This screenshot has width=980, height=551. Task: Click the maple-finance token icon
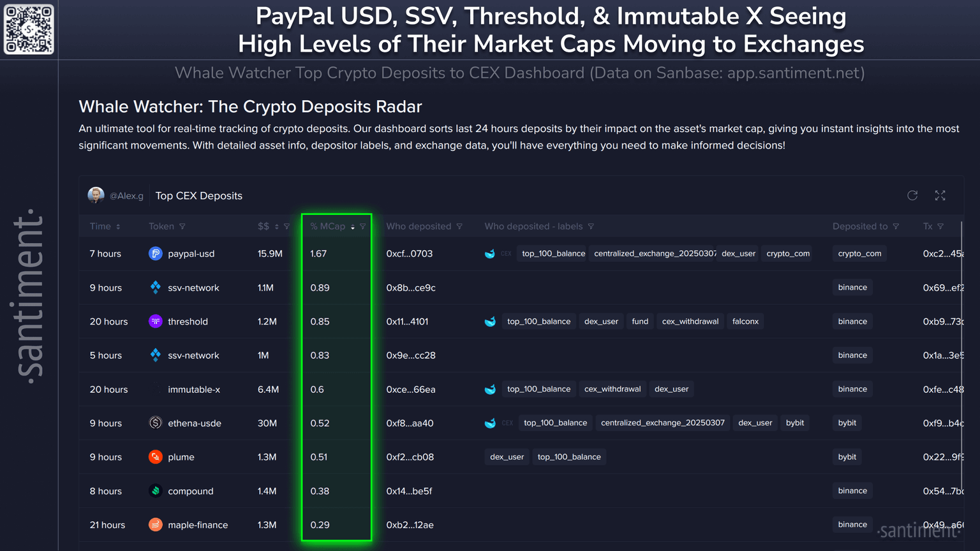point(155,525)
